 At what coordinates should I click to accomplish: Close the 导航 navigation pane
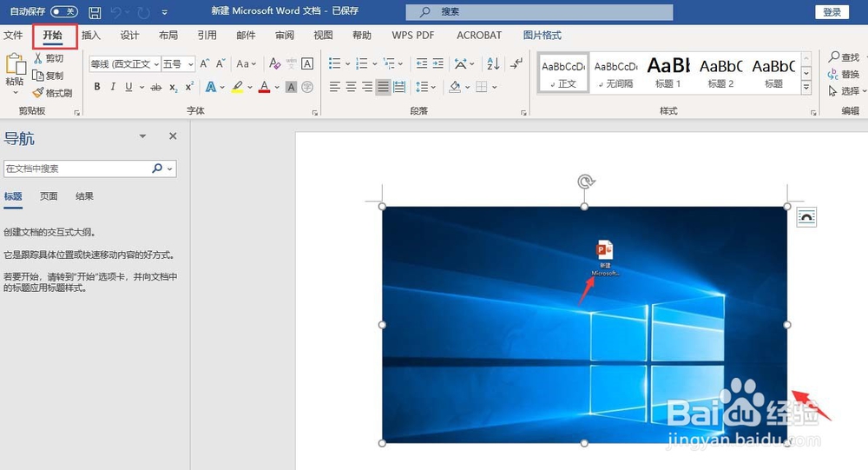pos(173,136)
